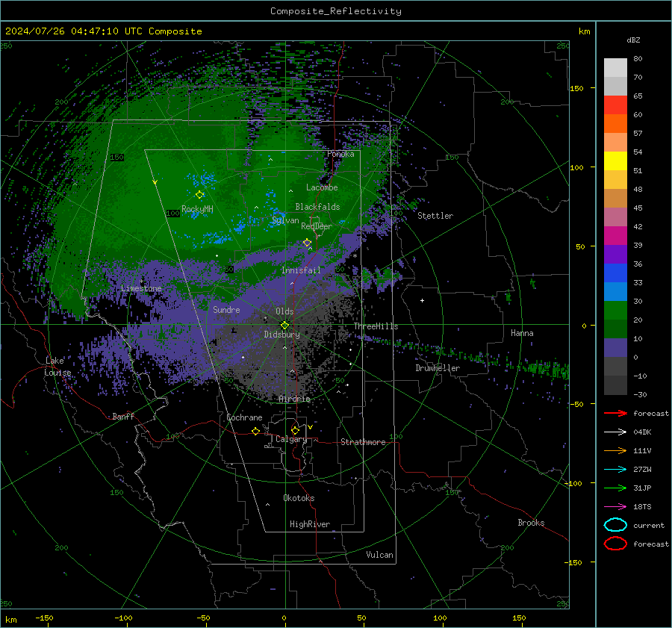Pick the magenta swatch between 42 and 39
The width and height of the screenshot is (672, 628).
615,236
